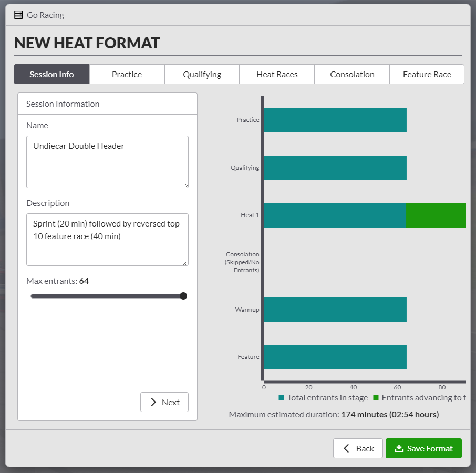
Task: Toggle the teal Total entrants legend swatch
Action: [x=282, y=398]
